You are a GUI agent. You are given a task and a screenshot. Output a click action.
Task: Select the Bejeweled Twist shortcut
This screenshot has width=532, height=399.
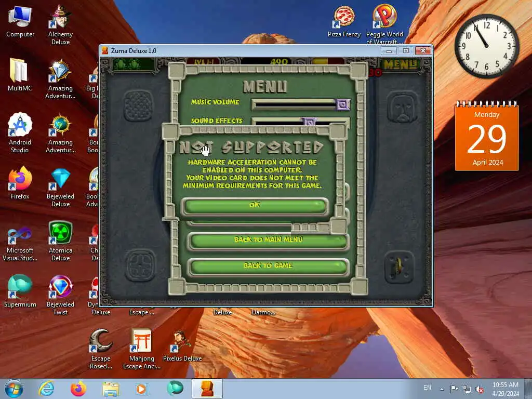(60, 295)
